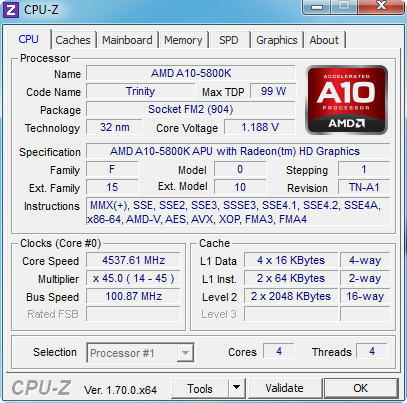Click the L1 Inst. 2 x 64 KBytes value
The width and height of the screenshot is (407, 403).
tap(291, 278)
